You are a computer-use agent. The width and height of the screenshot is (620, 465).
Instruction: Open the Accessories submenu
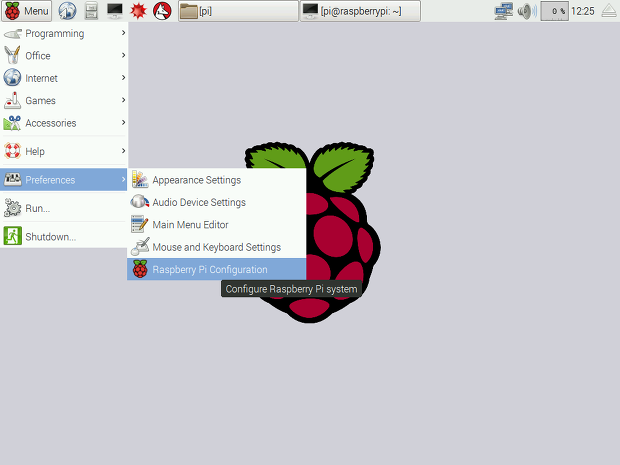click(64, 123)
